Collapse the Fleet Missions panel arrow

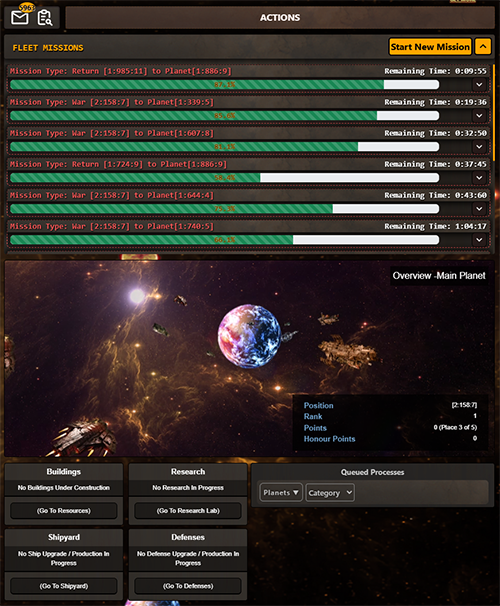[483, 47]
